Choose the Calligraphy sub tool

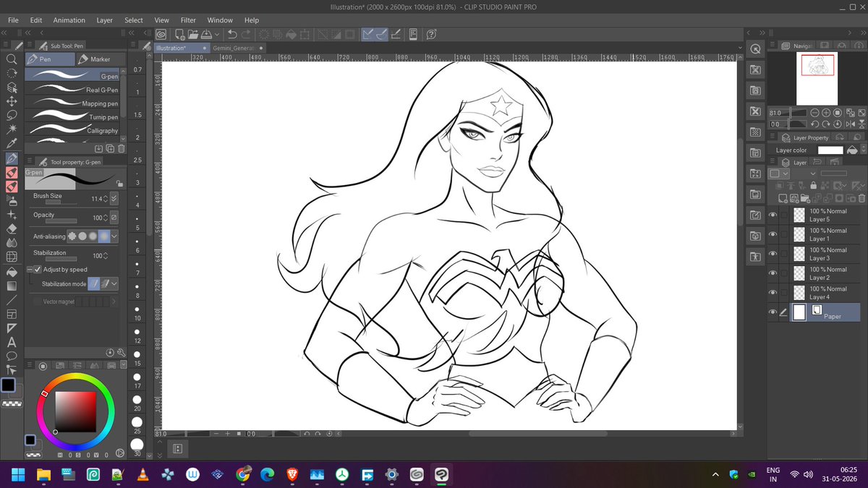point(72,129)
